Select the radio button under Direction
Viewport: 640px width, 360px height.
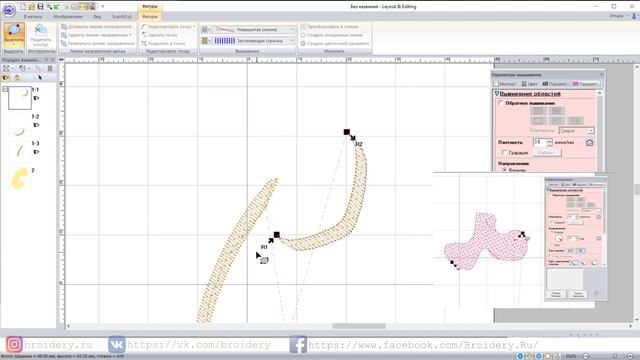pos(505,169)
